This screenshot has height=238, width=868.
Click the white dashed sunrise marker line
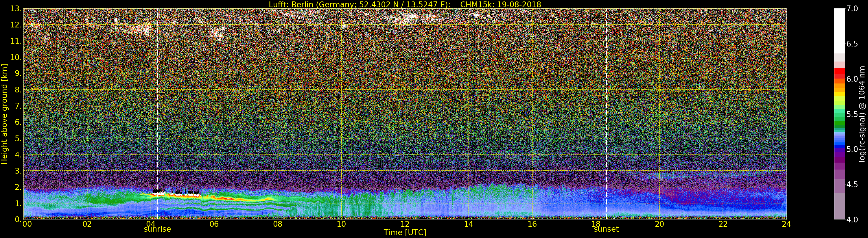coord(157,114)
